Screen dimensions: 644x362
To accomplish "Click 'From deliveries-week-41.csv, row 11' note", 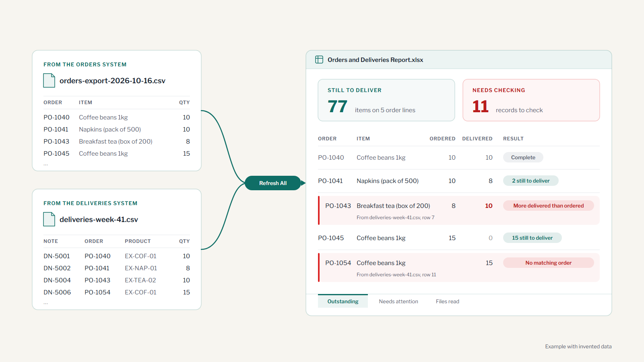I will (x=396, y=275).
